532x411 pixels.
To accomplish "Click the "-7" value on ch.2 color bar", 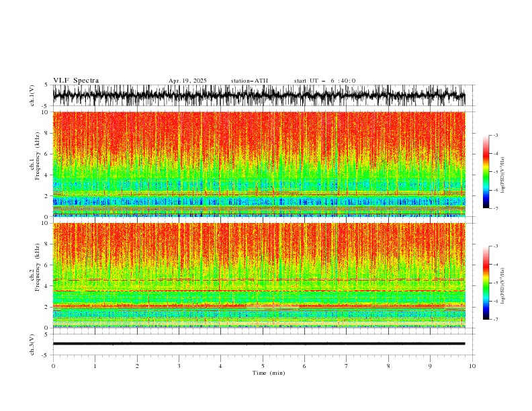I will [x=495, y=320].
